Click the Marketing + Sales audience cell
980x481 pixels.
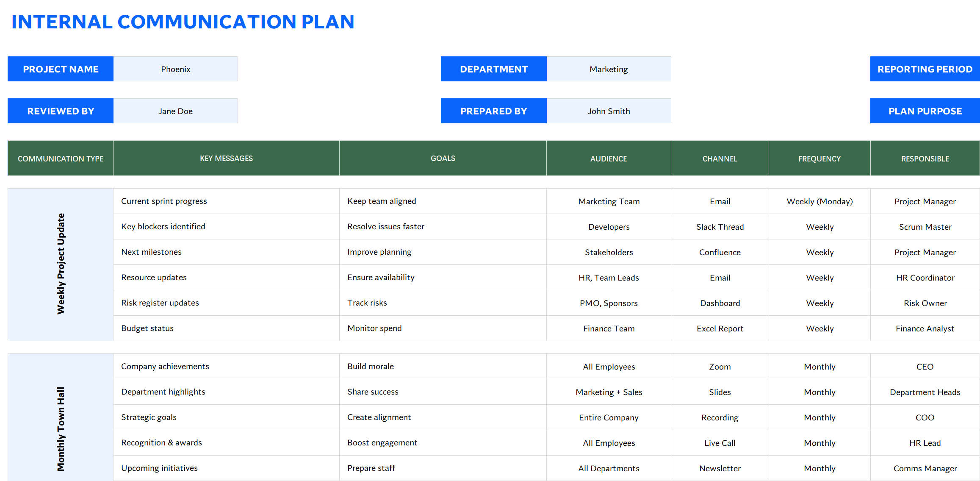tap(609, 392)
